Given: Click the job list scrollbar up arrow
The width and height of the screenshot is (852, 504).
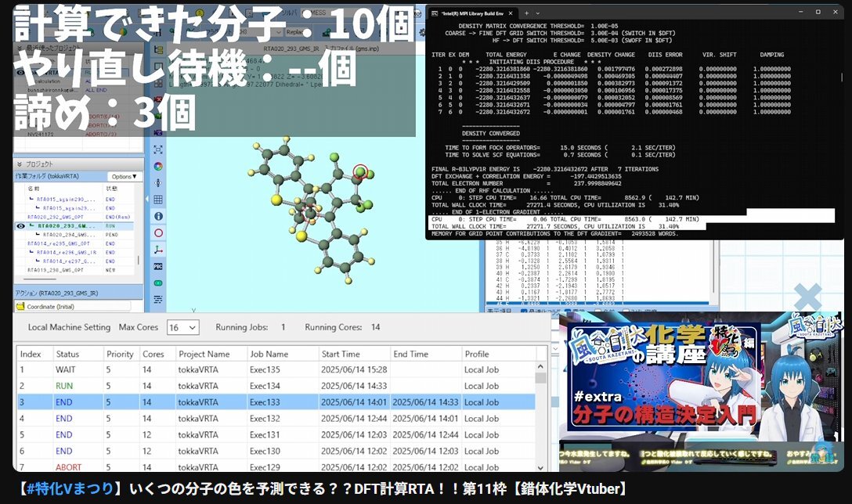Looking at the screenshot, I should 540,366.
